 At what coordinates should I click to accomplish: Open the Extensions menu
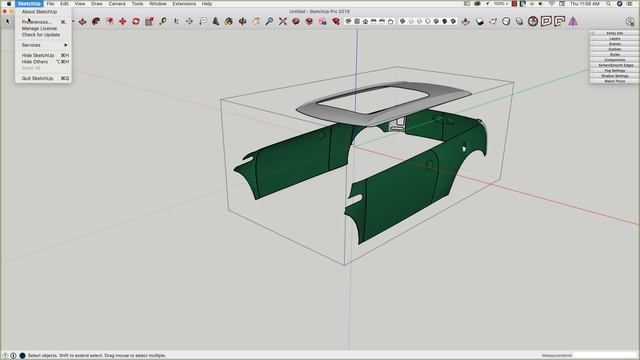pos(184,4)
